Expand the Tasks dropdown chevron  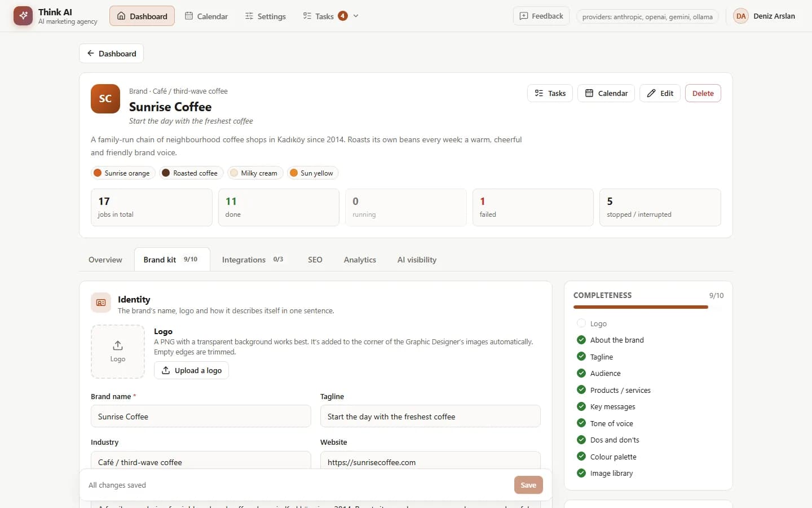[x=356, y=16]
